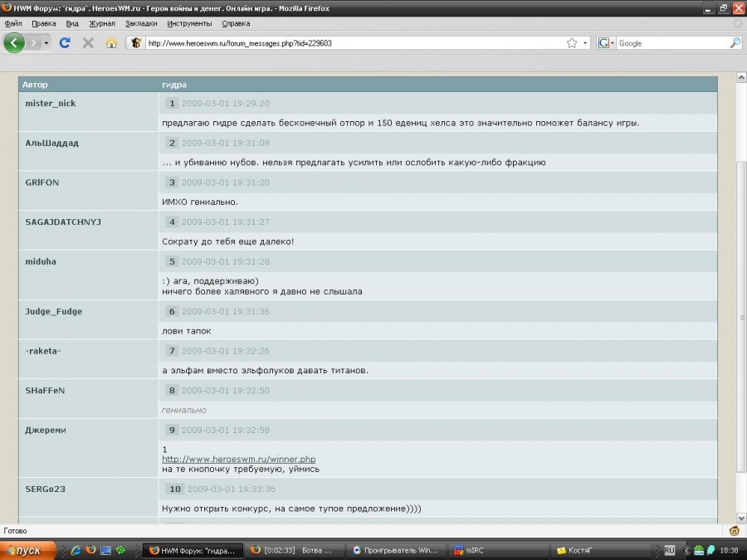The height and width of the screenshot is (560, 747).
Task: Go to the Home page icon
Action: tap(111, 42)
